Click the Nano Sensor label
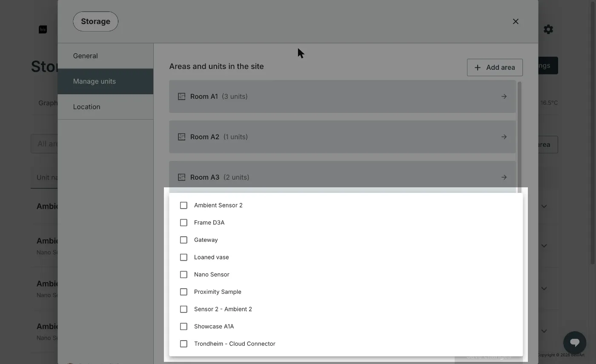The width and height of the screenshot is (596, 364). [x=212, y=275]
